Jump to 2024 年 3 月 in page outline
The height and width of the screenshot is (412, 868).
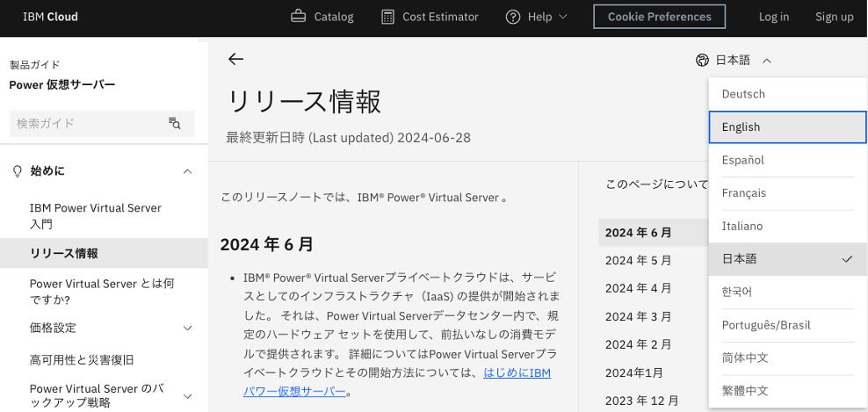coord(639,316)
